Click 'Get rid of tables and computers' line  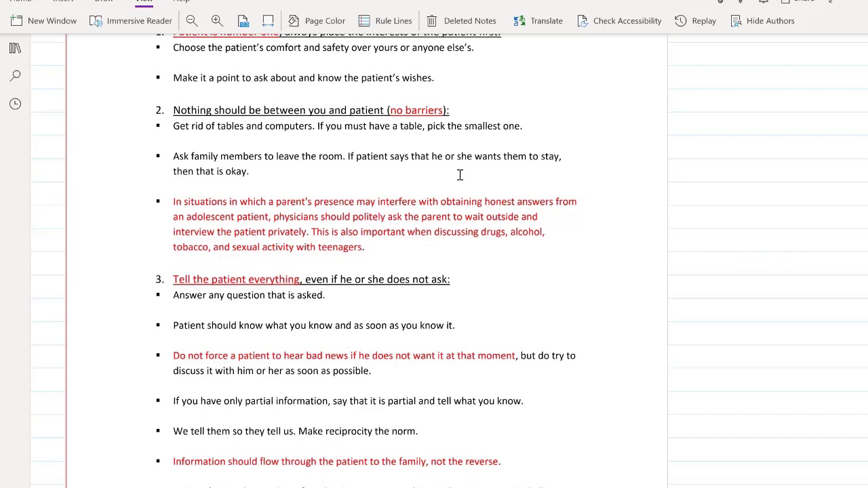pos(347,126)
